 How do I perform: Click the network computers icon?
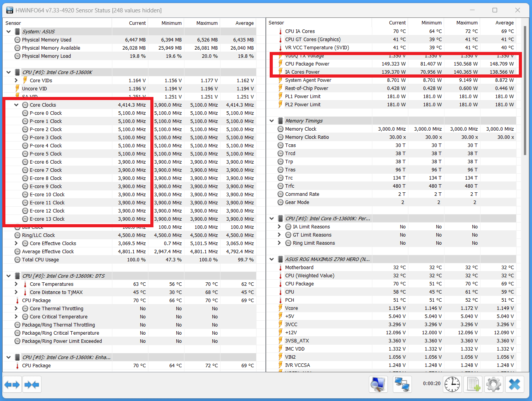(x=402, y=385)
